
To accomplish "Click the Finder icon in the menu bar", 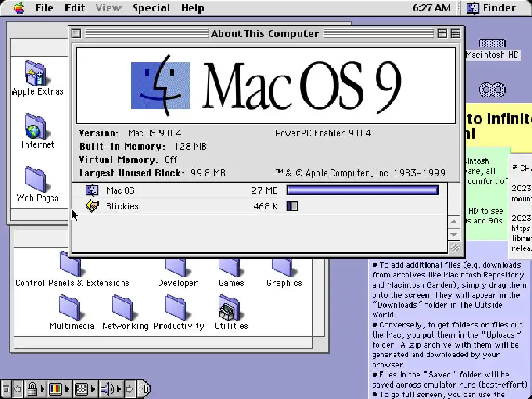I will click(x=472, y=8).
